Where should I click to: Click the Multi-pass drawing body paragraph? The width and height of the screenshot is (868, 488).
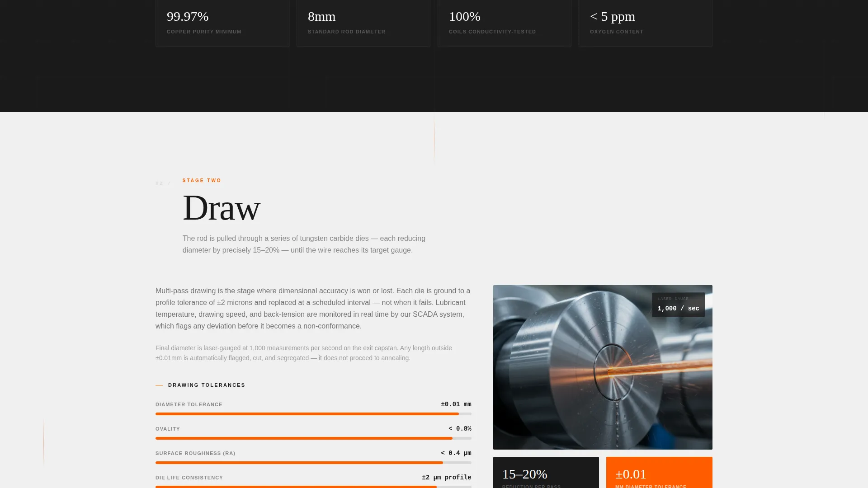313,309
